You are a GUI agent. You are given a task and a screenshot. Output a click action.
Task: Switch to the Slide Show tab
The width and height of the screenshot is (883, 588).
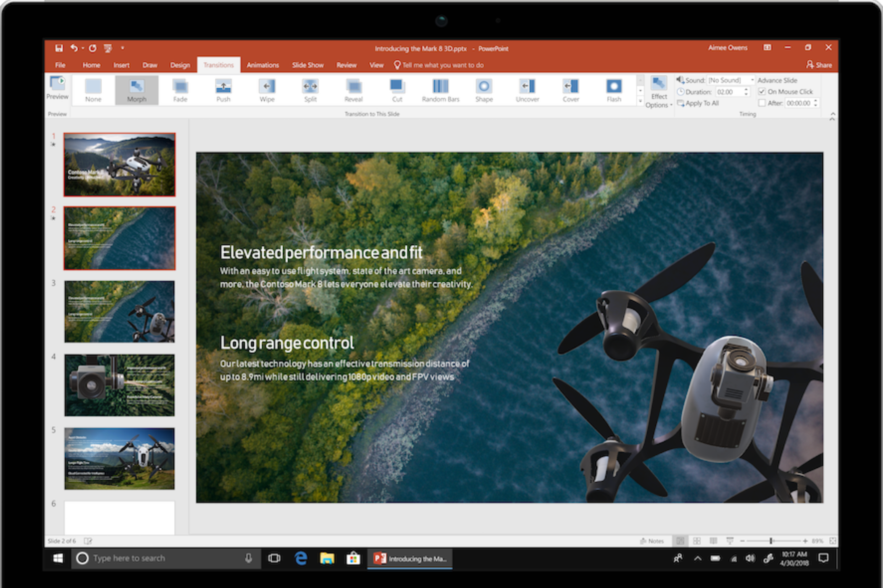[307, 65]
